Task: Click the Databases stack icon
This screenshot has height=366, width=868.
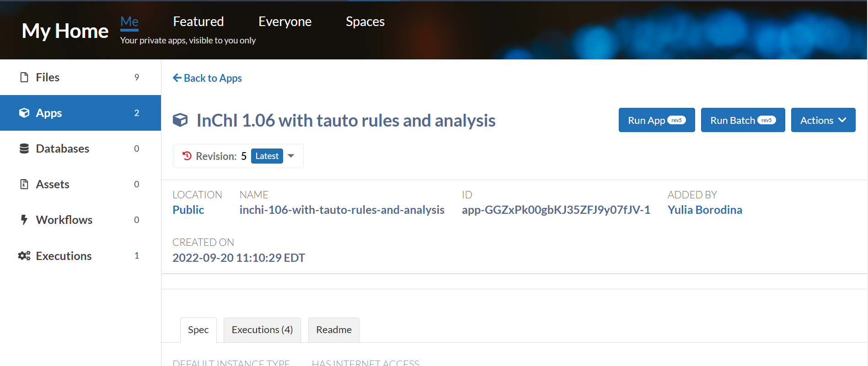Action: pos(24,149)
